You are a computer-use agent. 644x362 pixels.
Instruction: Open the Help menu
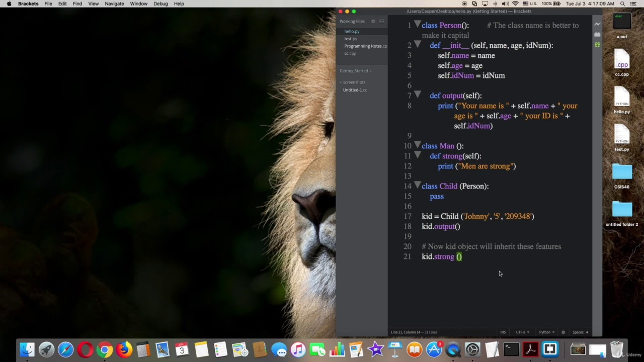point(179,4)
